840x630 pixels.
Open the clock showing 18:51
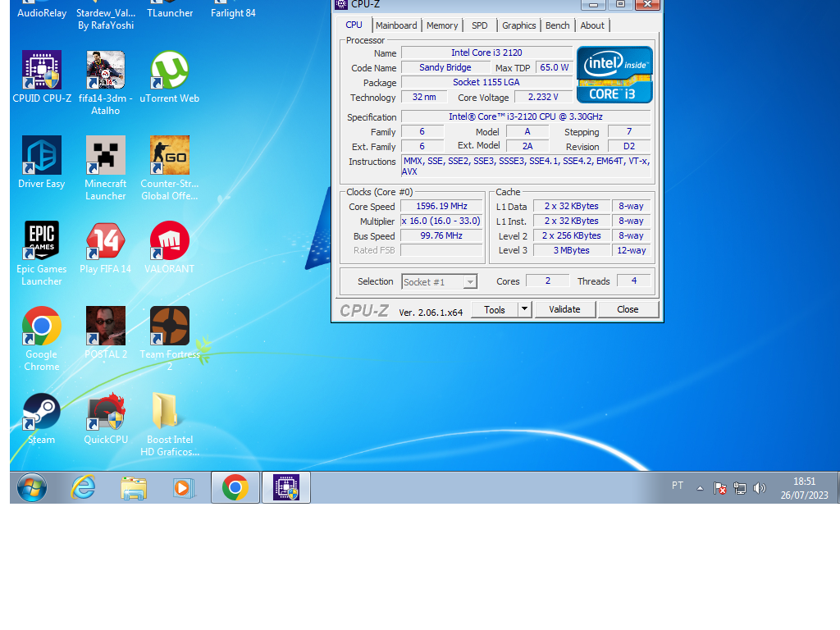tap(804, 488)
